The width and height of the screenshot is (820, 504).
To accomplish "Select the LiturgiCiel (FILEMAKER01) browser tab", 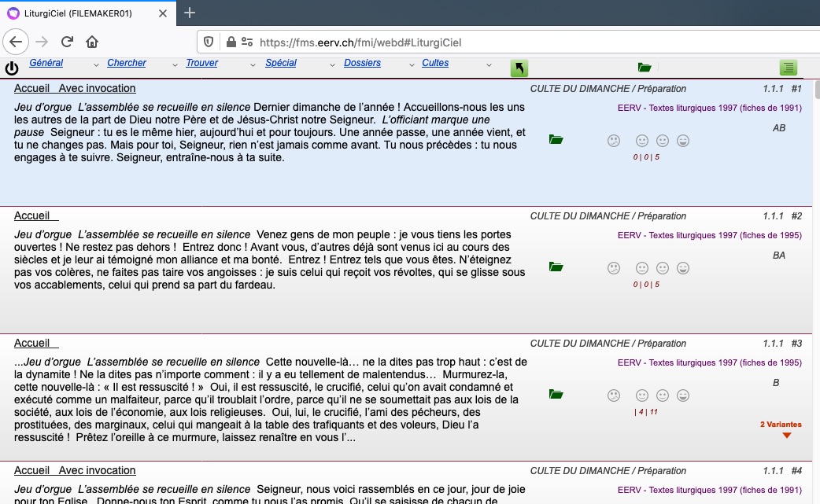I will (88, 13).
